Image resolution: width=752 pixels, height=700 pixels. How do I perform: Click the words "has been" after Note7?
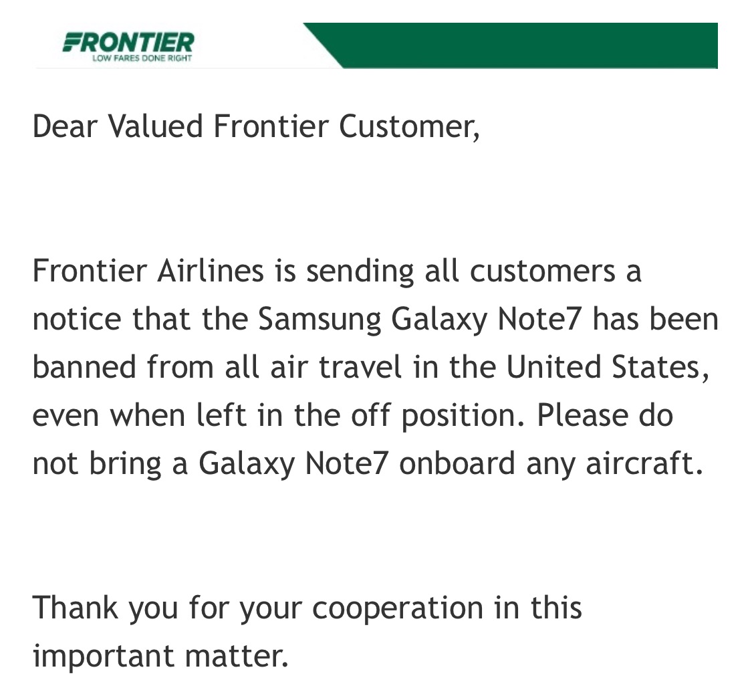pyautogui.click(x=655, y=319)
